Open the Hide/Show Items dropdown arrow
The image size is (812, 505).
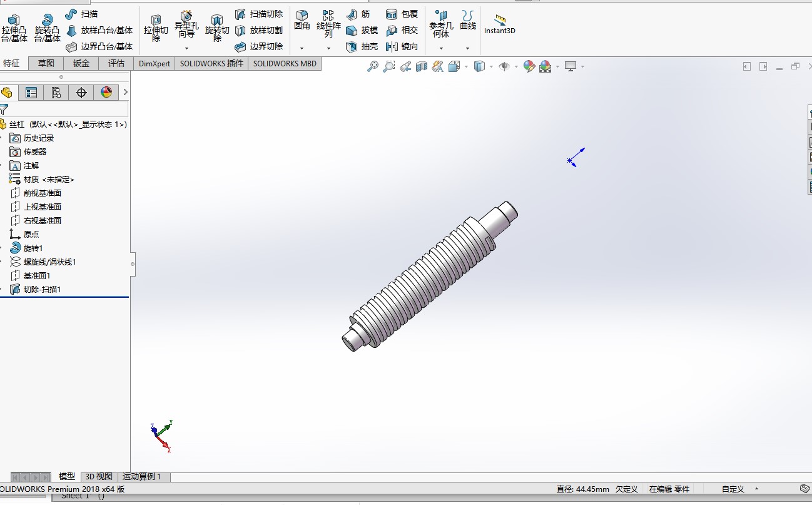(x=516, y=66)
